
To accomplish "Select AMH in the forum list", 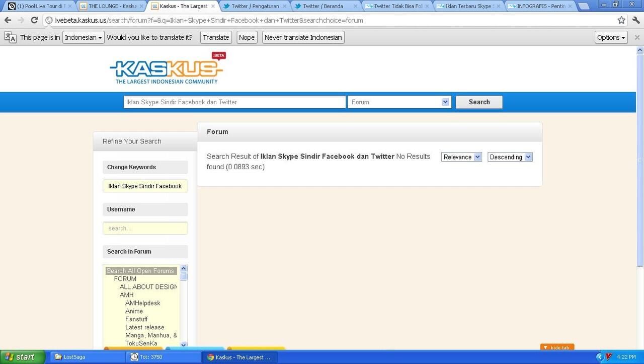I will (127, 295).
